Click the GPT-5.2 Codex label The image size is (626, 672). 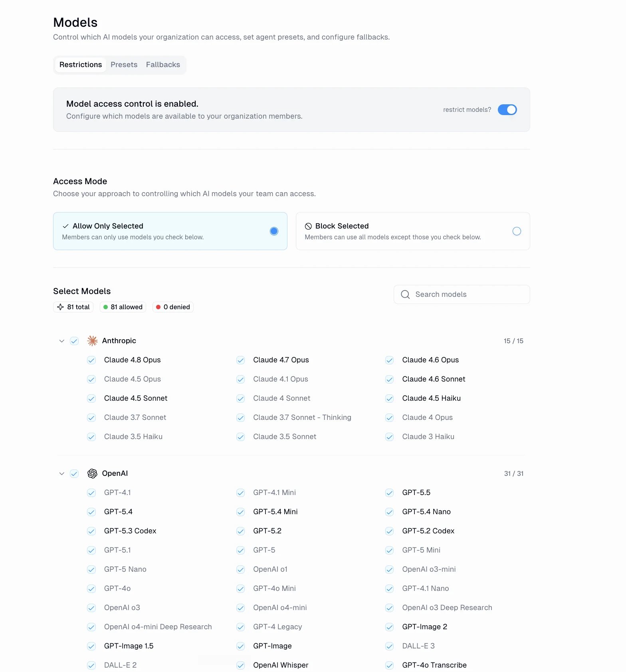pos(428,531)
